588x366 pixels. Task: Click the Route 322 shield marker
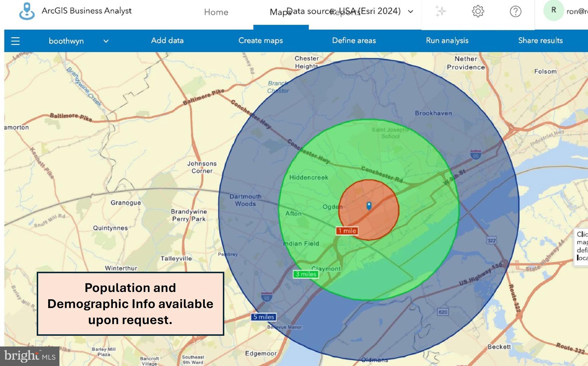tap(491, 240)
